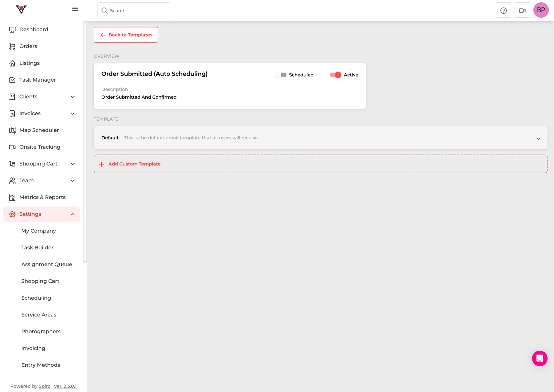554x392 pixels.
Task: Focus the Search input field
Action: pos(134,10)
